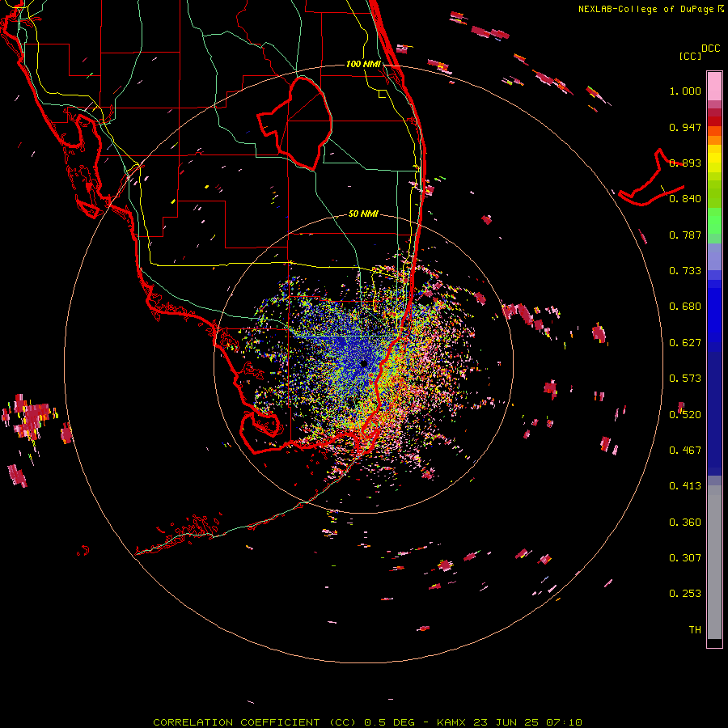Select the 0.893 scale value

685,163
